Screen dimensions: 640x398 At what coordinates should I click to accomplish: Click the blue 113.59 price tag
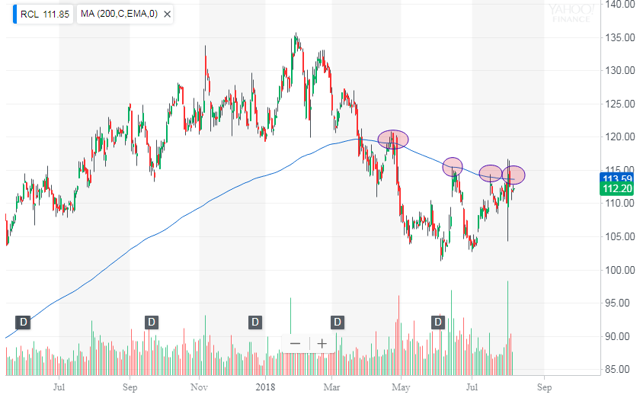click(617, 178)
